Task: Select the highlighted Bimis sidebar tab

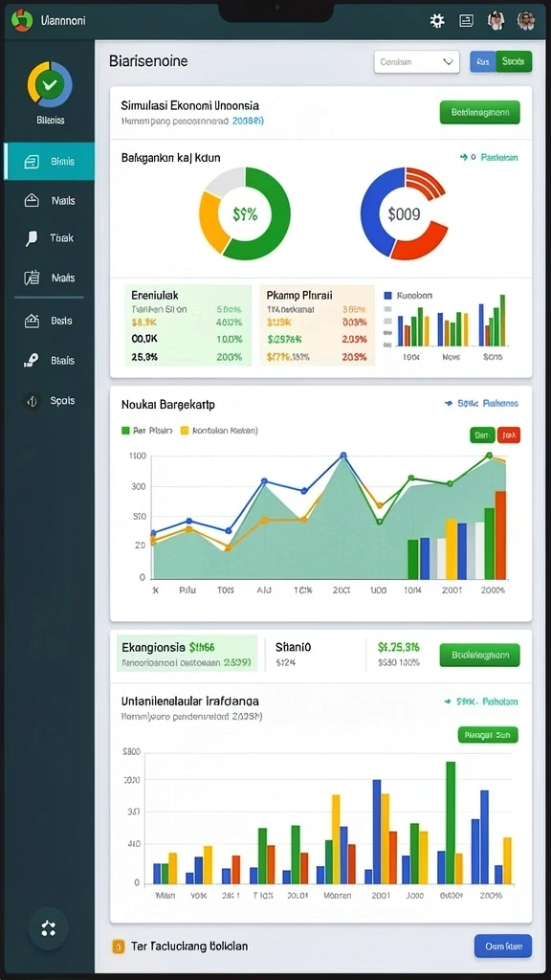Action: click(x=50, y=161)
